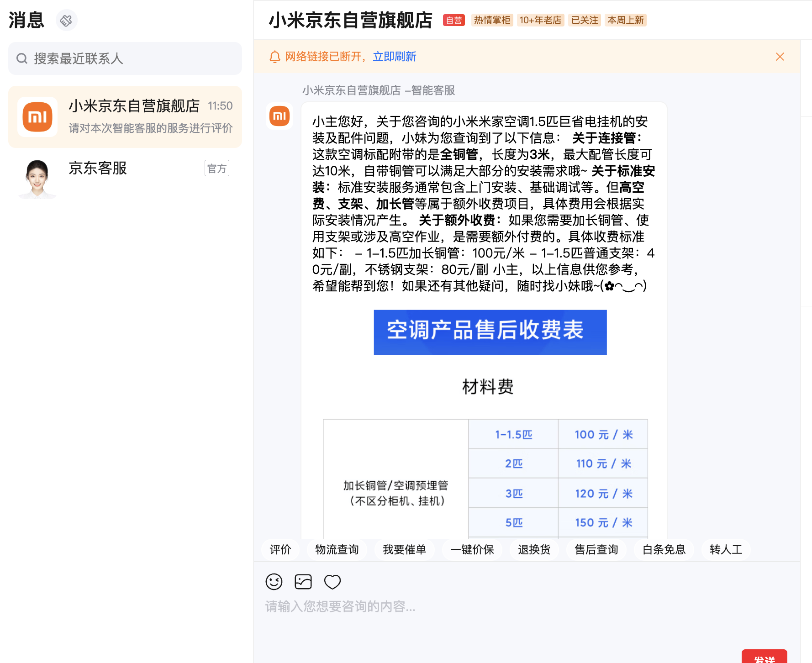Click the 材料费 heading
812x663 pixels.
(x=488, y=387)
